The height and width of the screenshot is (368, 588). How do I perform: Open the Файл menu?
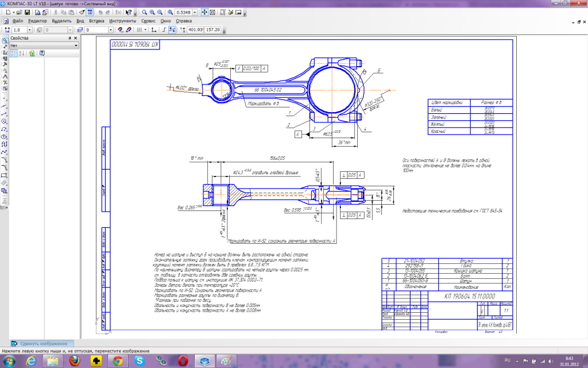tap(18, 21)
